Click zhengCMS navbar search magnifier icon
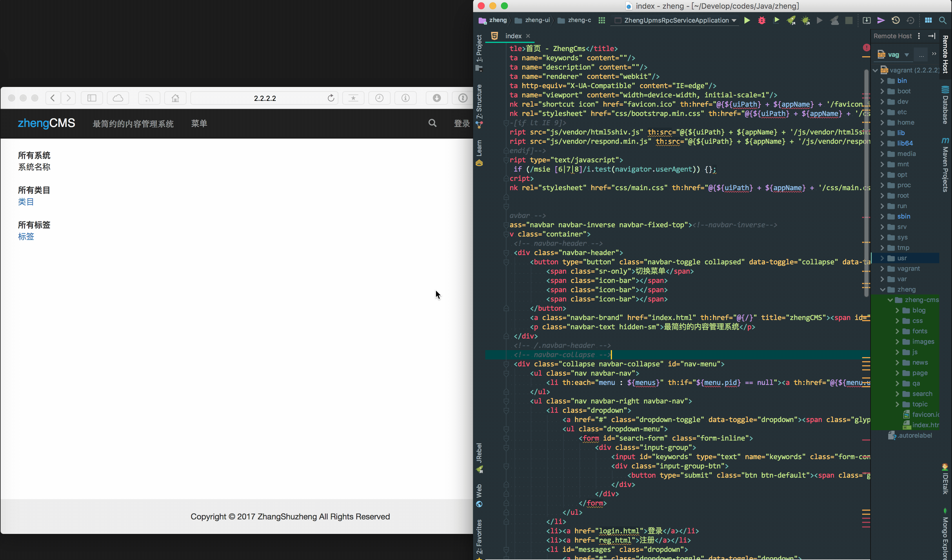952x560 pixels. tap(433, 123)
